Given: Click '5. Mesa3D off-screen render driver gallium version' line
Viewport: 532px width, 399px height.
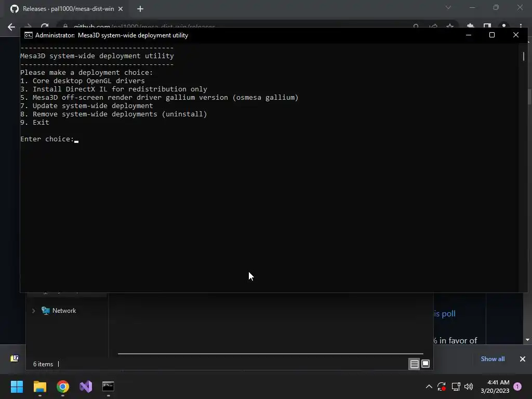Looking at the screenshot, I should click(x=159, y=98).
